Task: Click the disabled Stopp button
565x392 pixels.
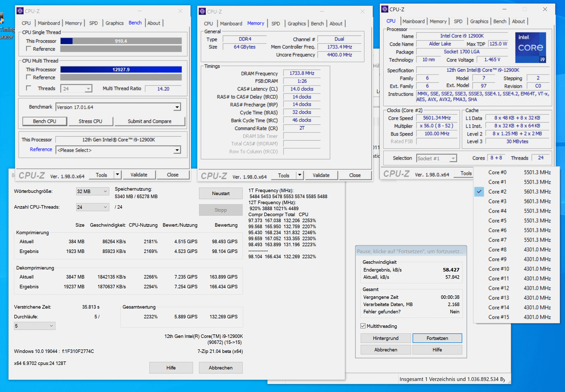Action: 221,210
